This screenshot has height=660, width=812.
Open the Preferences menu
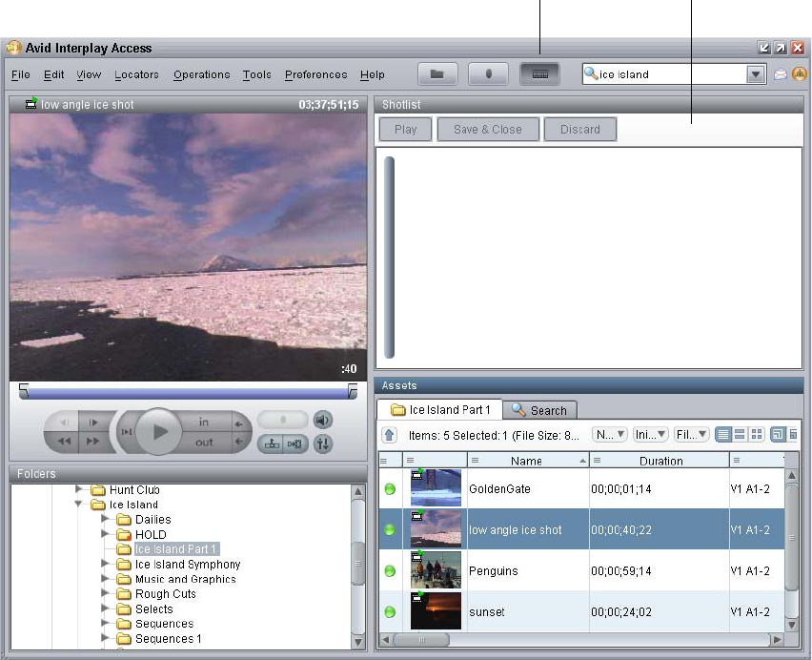point(315,74)
